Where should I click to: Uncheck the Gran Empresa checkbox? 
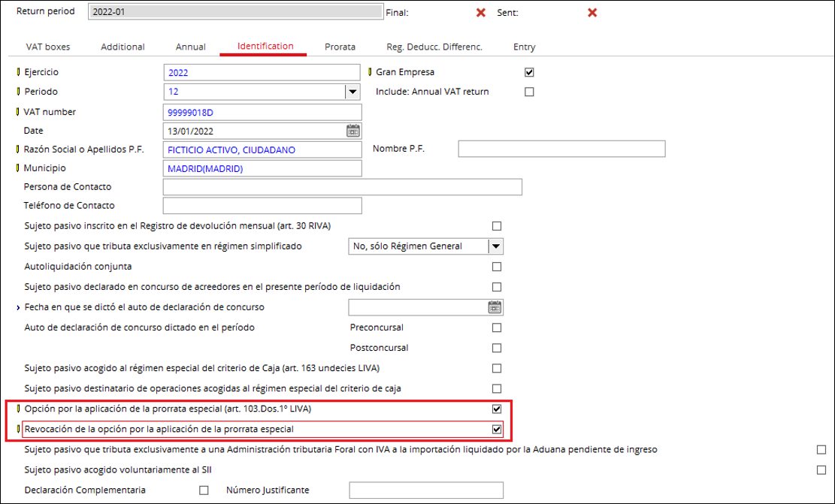529,72
